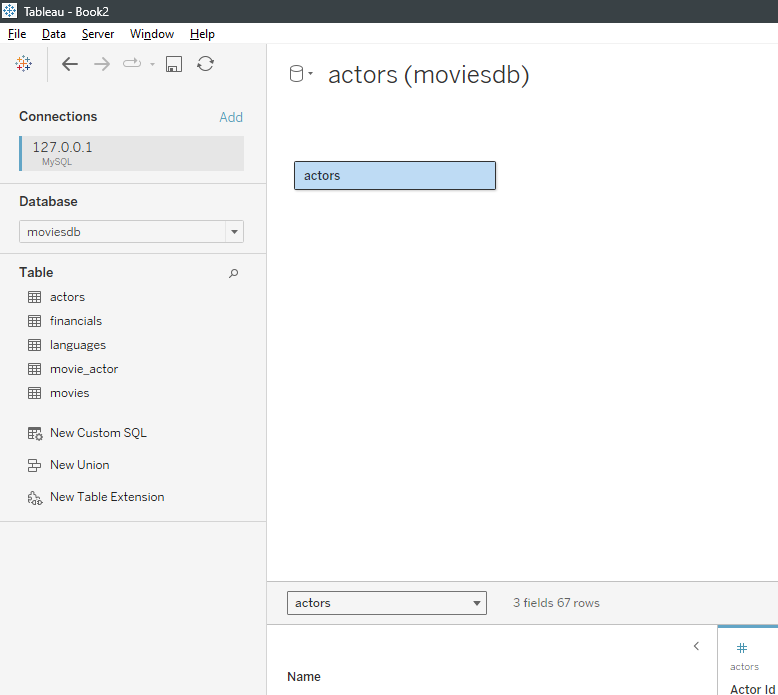Click the grid icon next to languages

34,345
